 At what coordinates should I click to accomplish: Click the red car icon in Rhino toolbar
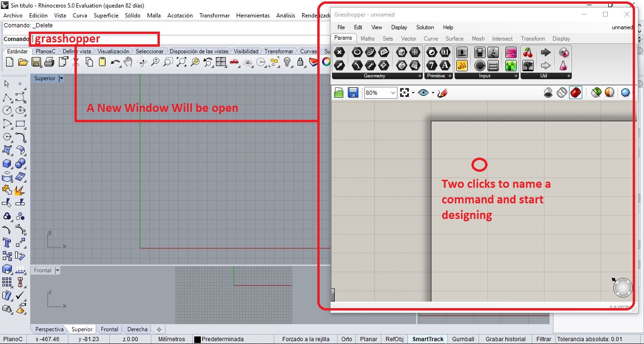click(x=234, y=62)
